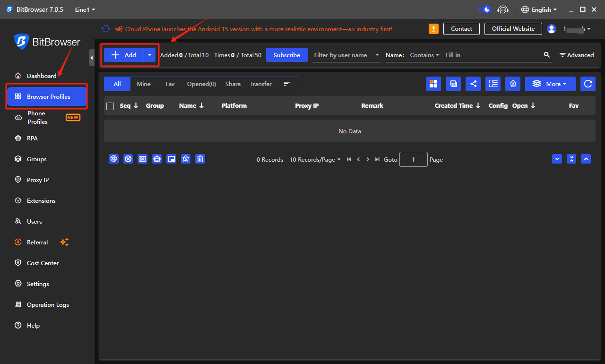The height and width of the screenshot is (364, 605).
Task: Click the Subscribe button
Action: [x=286, y=55]
